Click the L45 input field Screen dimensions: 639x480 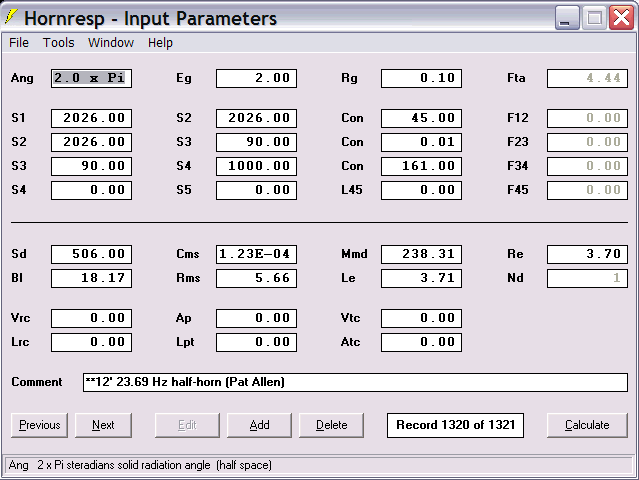(421, 190)
